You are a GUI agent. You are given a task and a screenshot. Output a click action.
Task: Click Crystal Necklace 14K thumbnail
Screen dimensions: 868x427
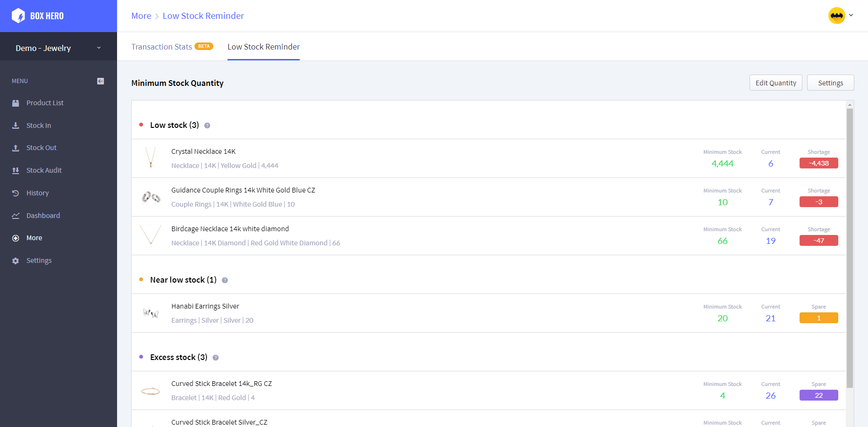click(x=151, y=158)
